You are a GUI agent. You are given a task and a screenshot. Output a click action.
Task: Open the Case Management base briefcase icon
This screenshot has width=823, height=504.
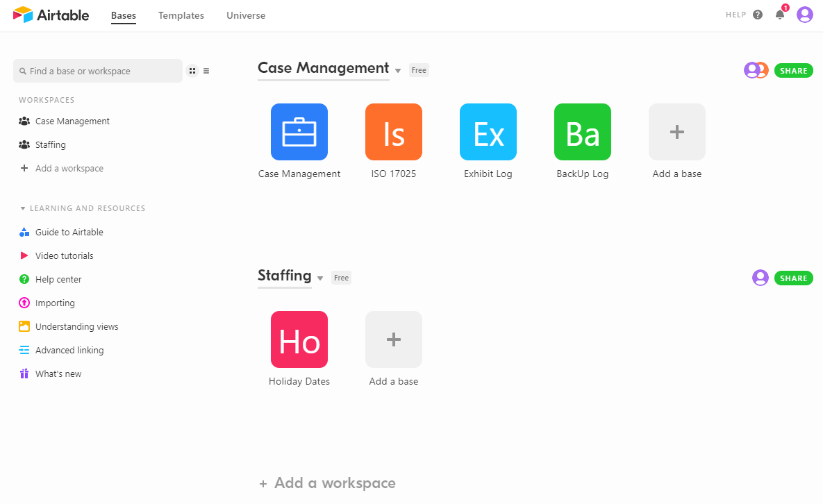[299, 132]
